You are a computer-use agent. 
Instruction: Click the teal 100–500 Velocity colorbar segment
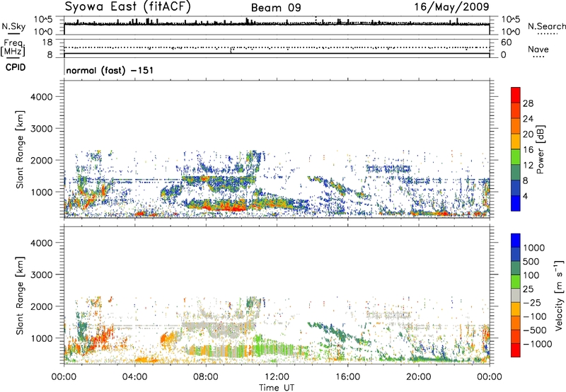click(x=516, y=268)
